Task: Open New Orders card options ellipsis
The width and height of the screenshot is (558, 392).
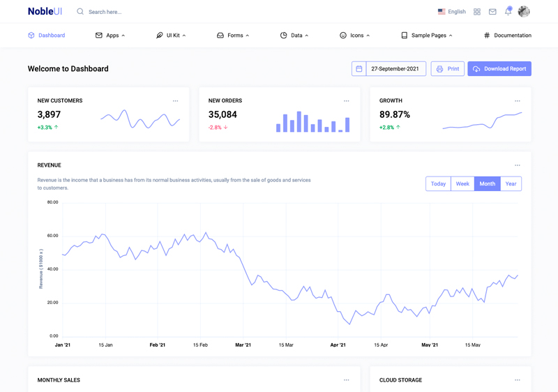Action: 346,101
